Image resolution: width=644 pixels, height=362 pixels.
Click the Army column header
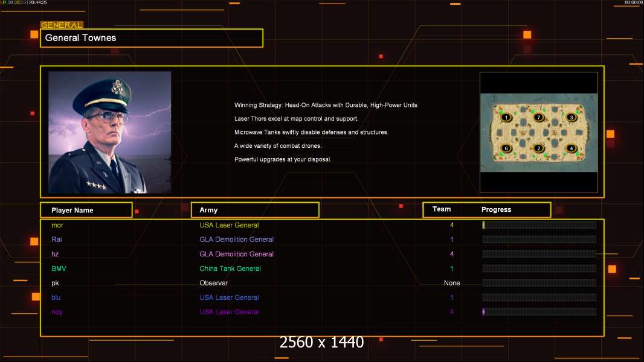coord(254,210)
